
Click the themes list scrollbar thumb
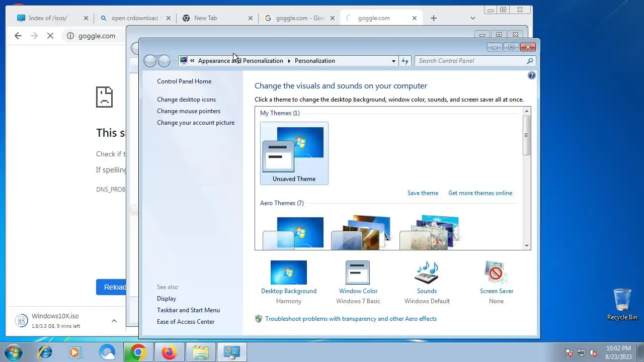pos(527,135)
